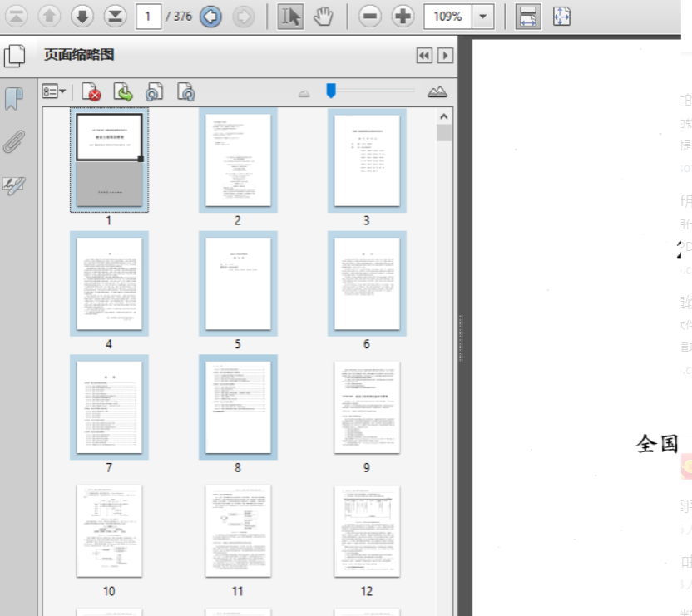The width and height of the screenshot is (692, 616).
Task: Go to the first page button
Action: point(17,17)
